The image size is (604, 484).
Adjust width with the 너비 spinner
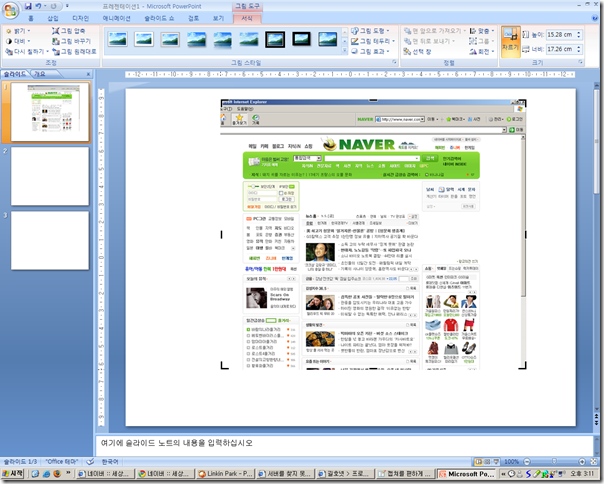click(579, 47)
